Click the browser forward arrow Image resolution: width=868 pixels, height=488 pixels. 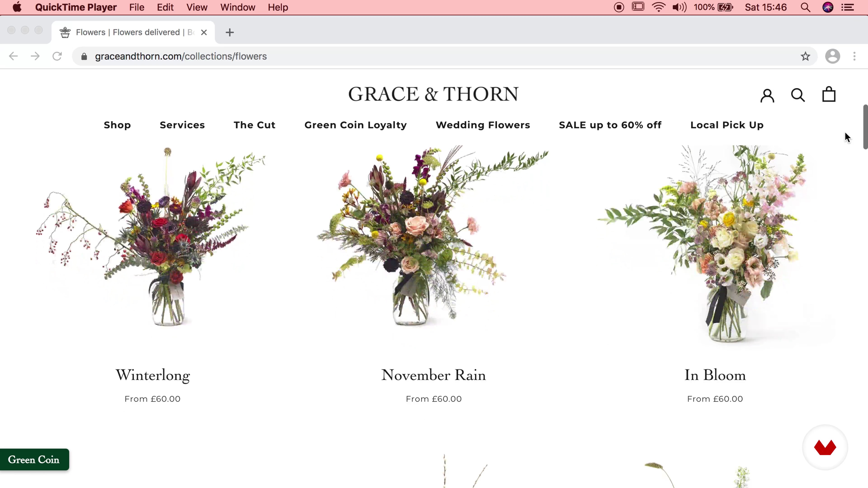click(x=35, y=56)
